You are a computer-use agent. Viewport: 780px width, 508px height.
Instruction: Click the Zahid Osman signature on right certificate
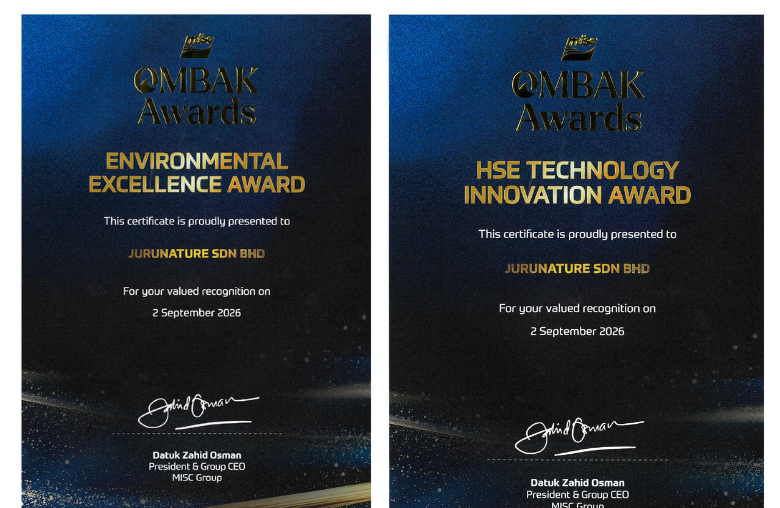[x=579, y=436]
